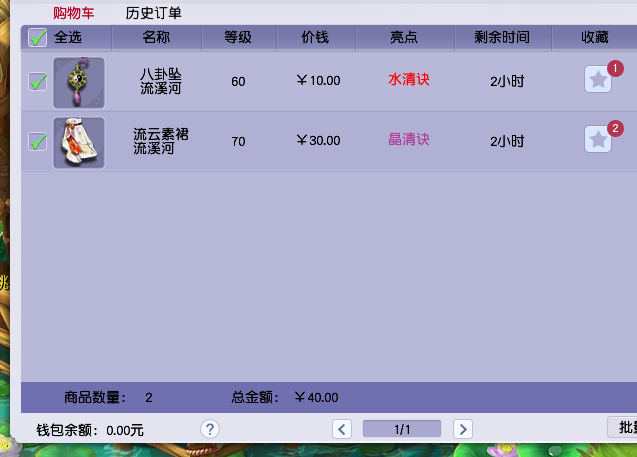Favorite the 八卦坠 item with star icon

tap(598, 80)
